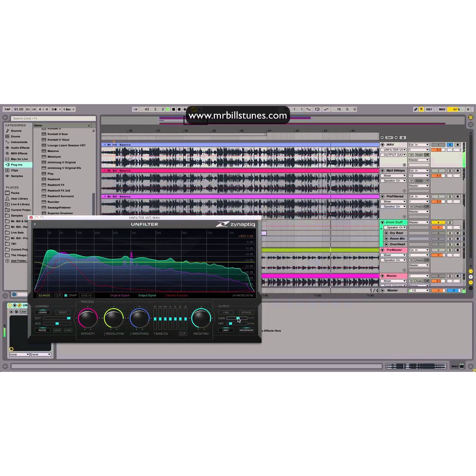Select the Instruments category

[x=19, y=142]
